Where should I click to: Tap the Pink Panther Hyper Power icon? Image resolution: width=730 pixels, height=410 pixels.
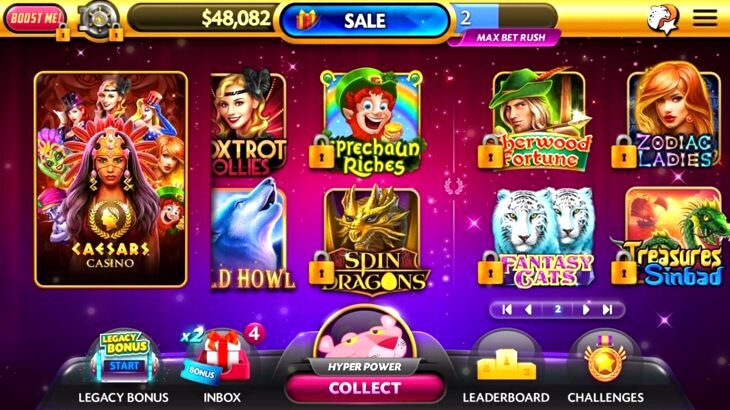(365, 336)
